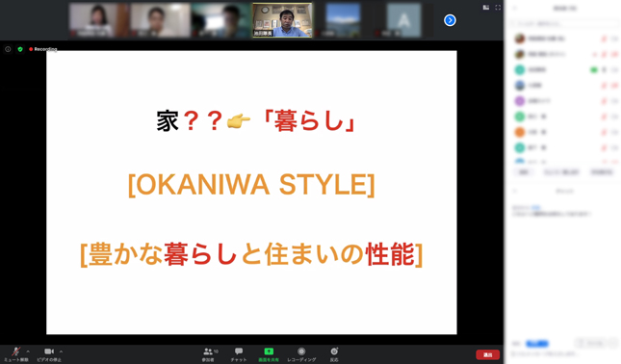Select the first participant video thumbnail

click(x=98, y=20)
